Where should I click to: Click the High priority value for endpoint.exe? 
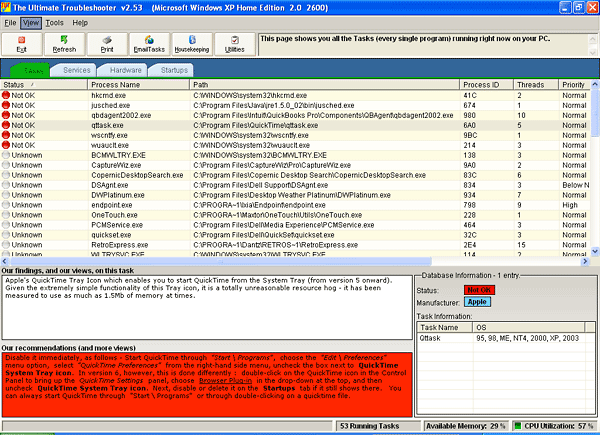(x=570, y=205)
